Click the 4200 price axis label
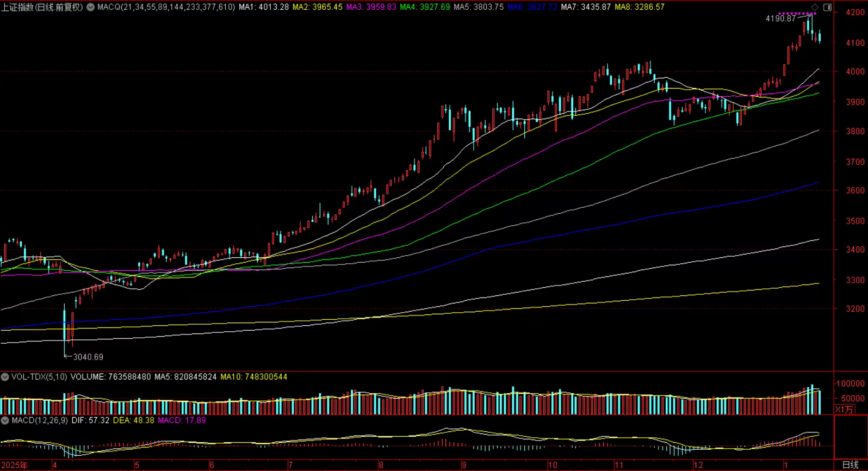 [855, 13]
